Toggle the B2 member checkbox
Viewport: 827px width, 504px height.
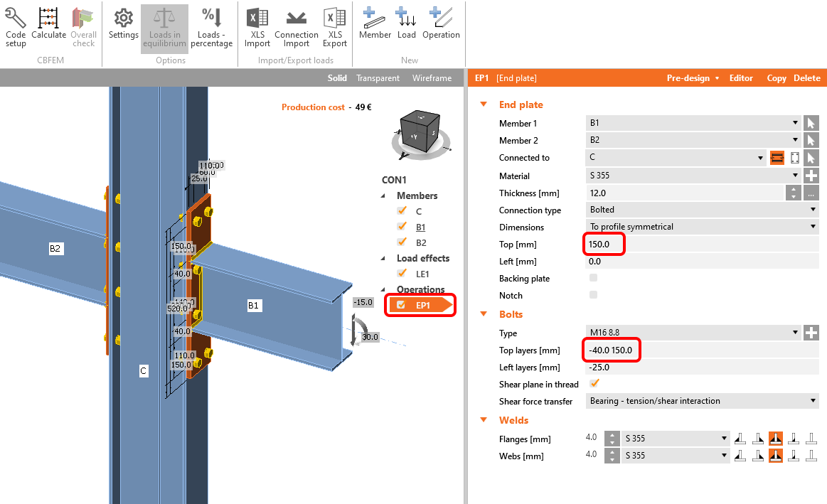(400, 242)
